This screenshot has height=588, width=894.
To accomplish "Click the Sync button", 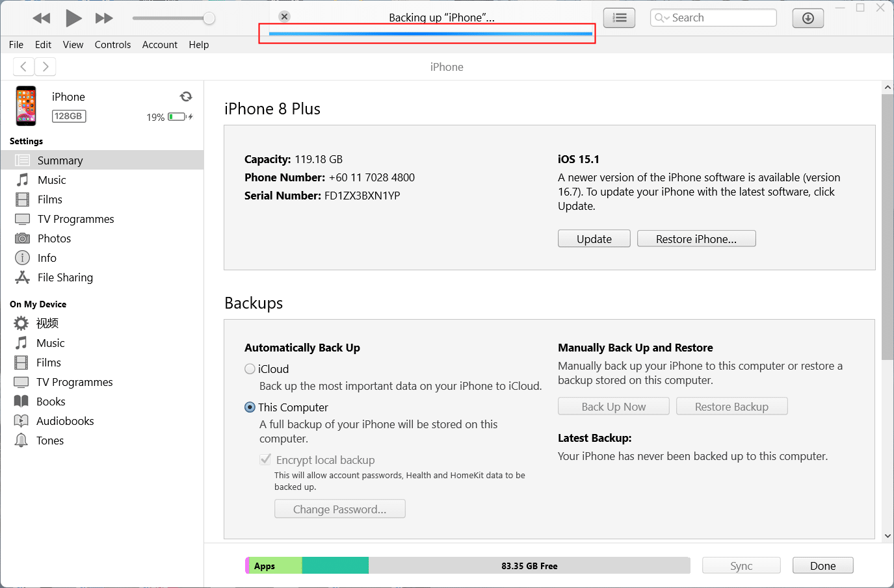I will pyautogui.click(x=741, y=565).
